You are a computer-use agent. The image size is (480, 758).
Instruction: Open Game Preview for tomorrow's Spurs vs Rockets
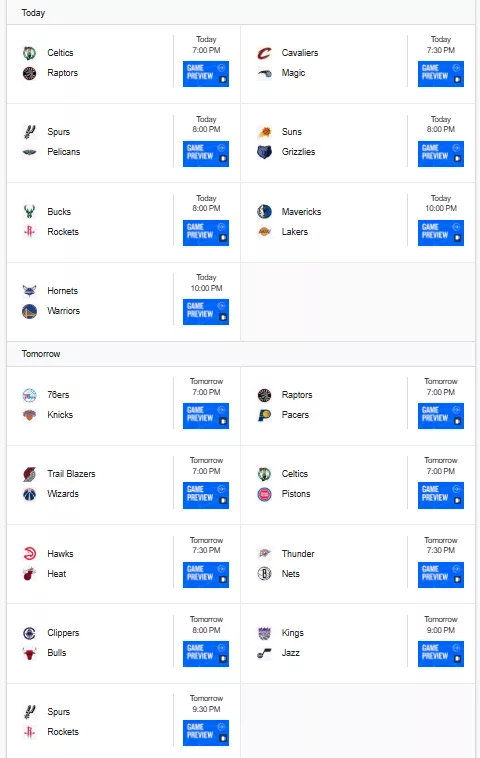(206, 733)
